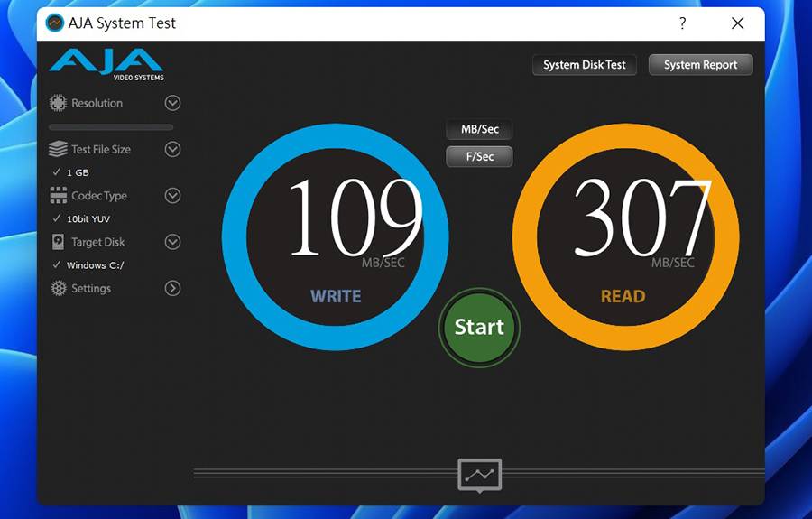
Task: Close the AJA System Test window
Action: [737, 23]
